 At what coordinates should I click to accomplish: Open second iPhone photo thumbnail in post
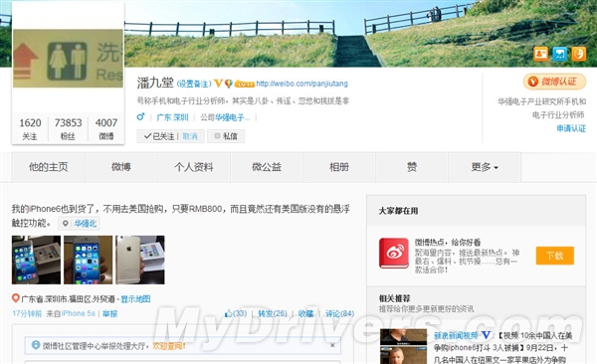[x=88, y=260]
